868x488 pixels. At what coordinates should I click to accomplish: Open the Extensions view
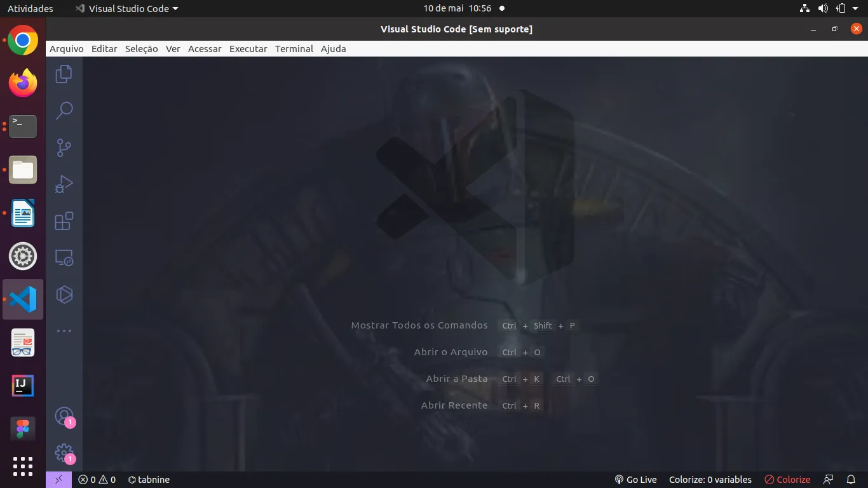64,221
